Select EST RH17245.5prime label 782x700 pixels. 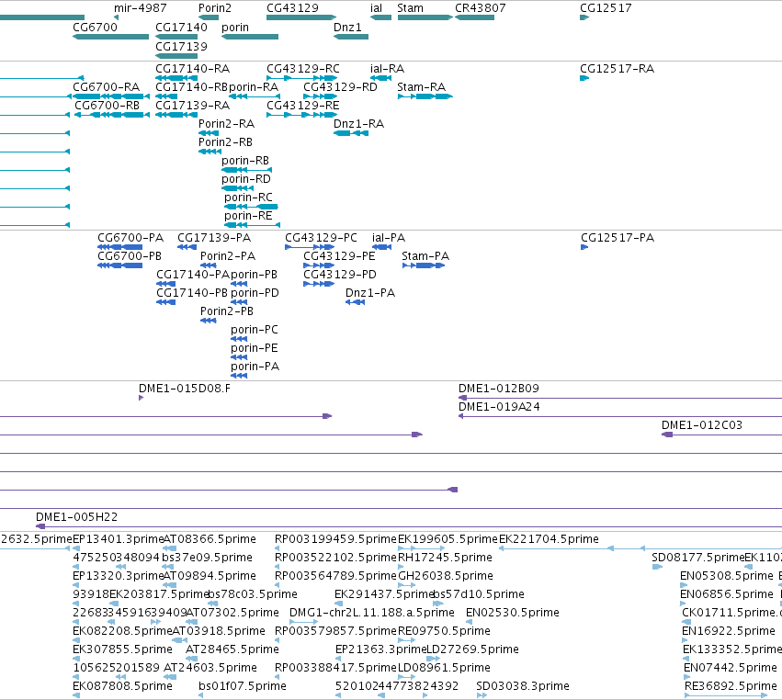(445, 558)
